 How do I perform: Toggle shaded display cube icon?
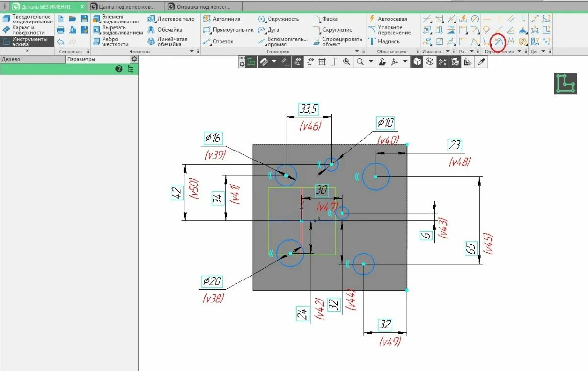pyautogui.click(x=416, y=62)
